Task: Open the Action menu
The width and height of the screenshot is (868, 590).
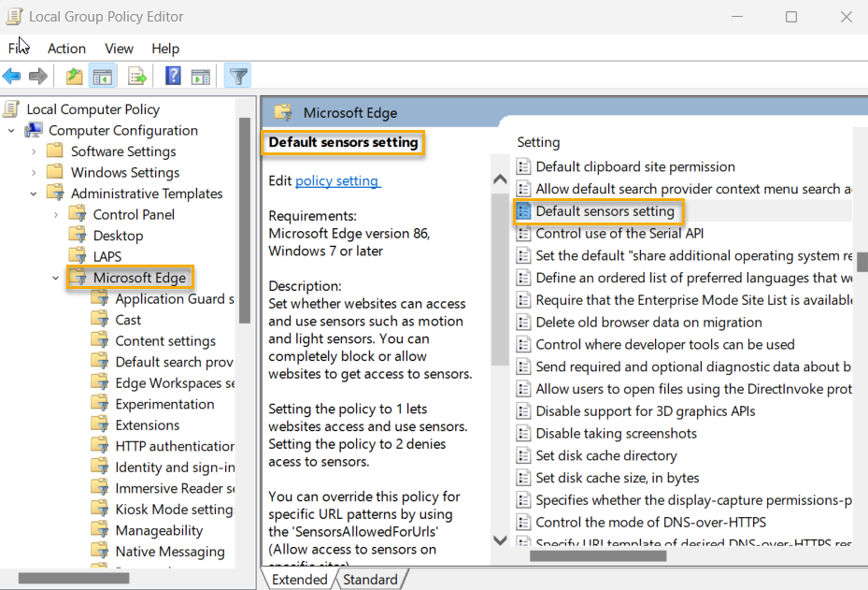Action: pyautogui.click(x=66, y=49)
